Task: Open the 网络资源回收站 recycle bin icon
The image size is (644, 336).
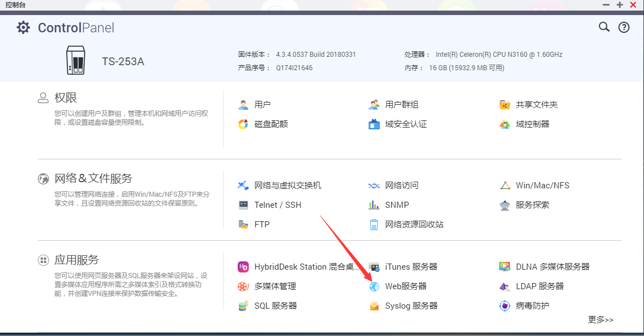Action: pyautogui.click(x=373, y=225)
